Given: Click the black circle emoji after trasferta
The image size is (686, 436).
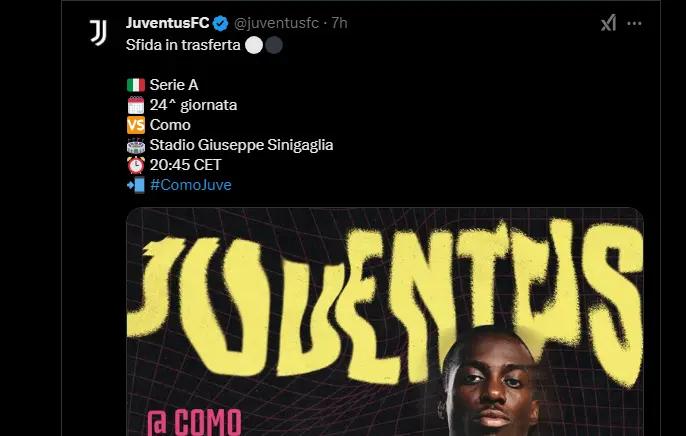Looking at the screenshot, I should [274, 45].
